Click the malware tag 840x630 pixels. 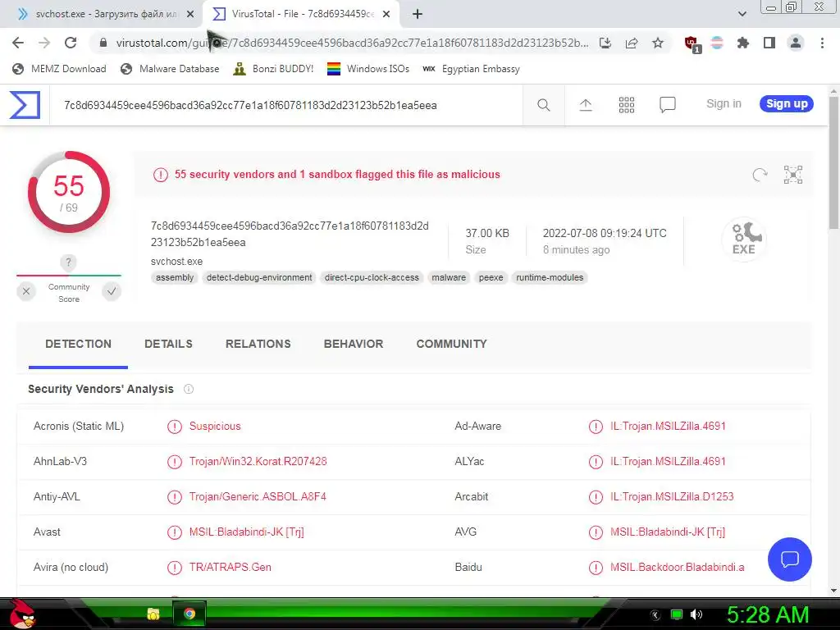pyautogui.click(x=449, y=277)
